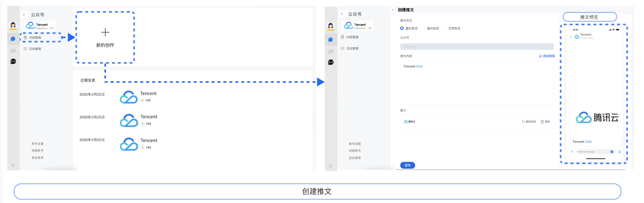Screen dimensions: 644x203
Task: Tap the microphone icon in phone preview
Action: (x=619, y=152)
